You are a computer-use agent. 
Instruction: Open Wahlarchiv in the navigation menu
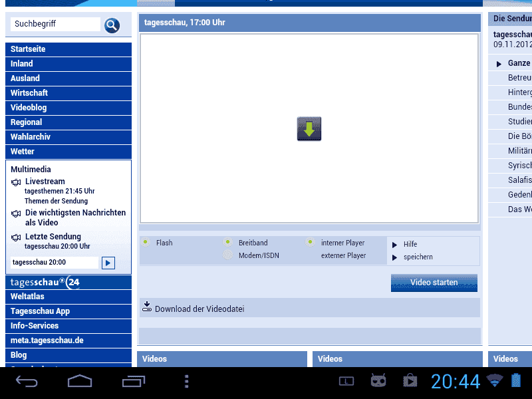click(68, 137)
